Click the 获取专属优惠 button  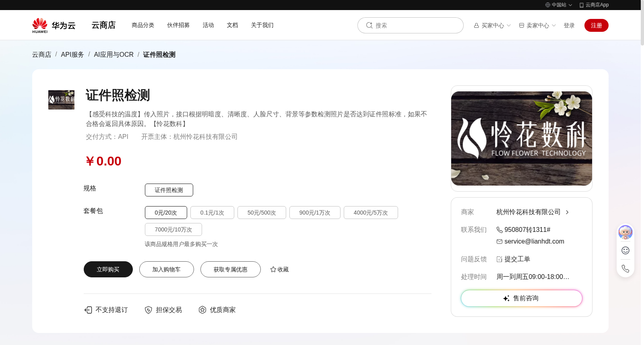231,269
